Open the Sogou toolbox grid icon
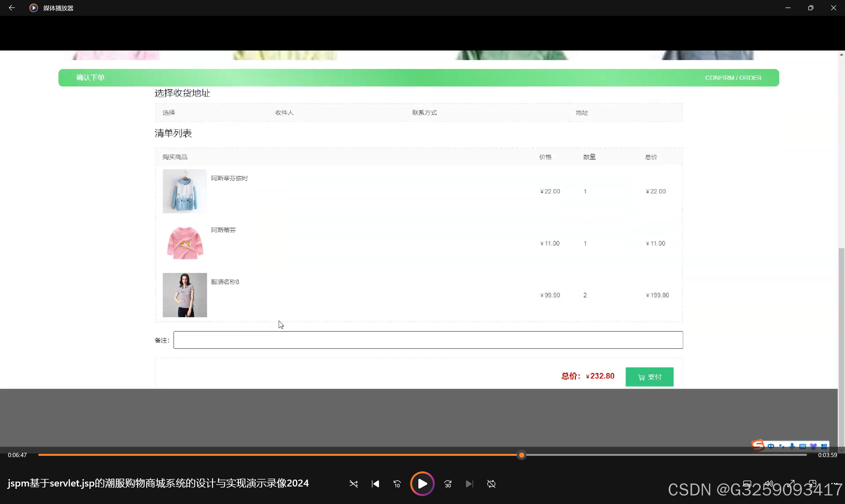The height and width of the screenshot is (504, 845). [x=824, y=446]
